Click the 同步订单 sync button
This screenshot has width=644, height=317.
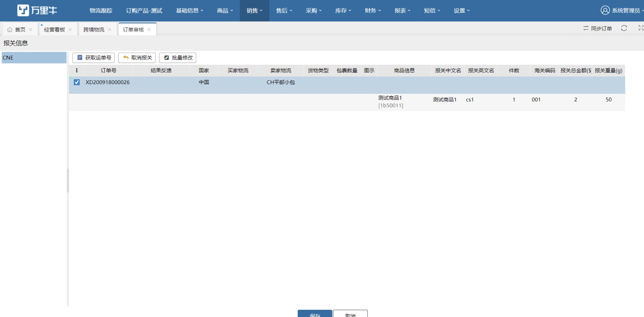(x=598, y=28)
